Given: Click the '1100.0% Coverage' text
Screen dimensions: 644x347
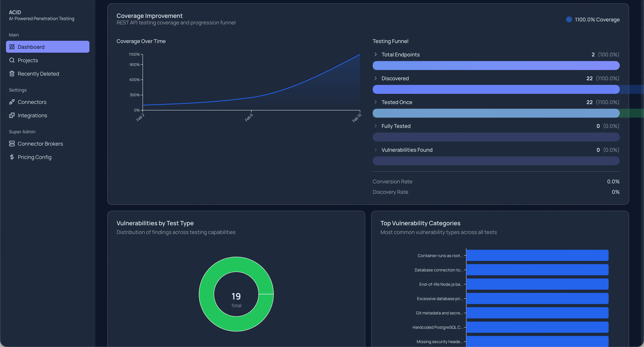Looking at the screenshot, I should (597, 20).
